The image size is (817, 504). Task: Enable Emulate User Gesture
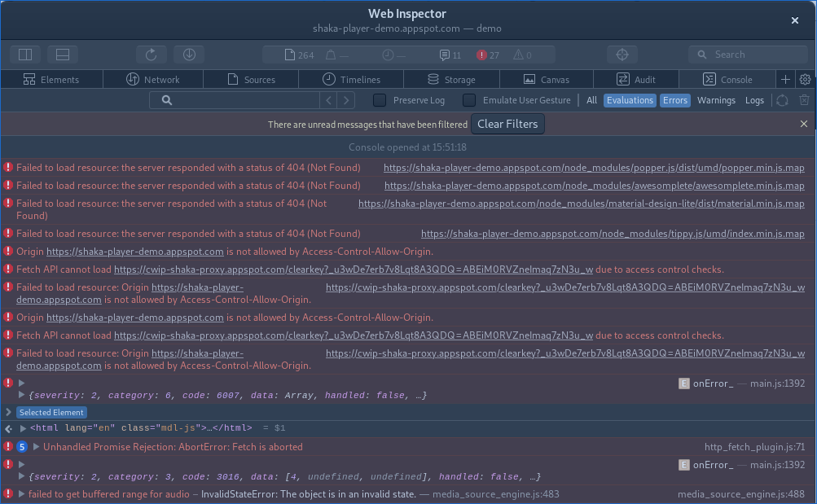[468, 99]
